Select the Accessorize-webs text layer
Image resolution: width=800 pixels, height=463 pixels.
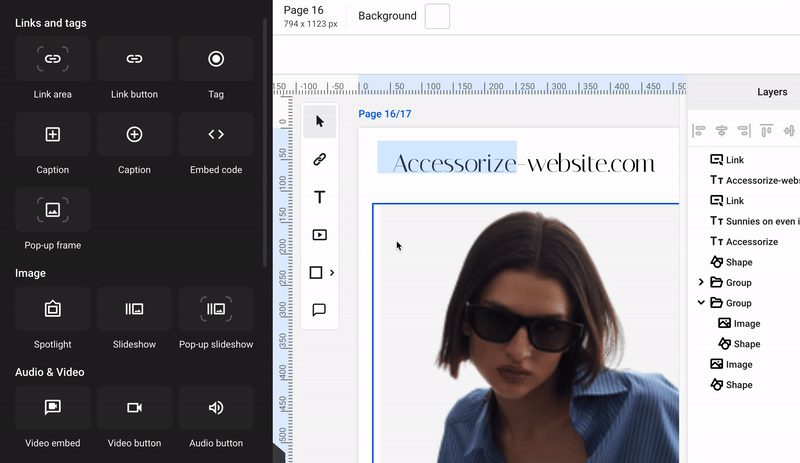point(755,180)
